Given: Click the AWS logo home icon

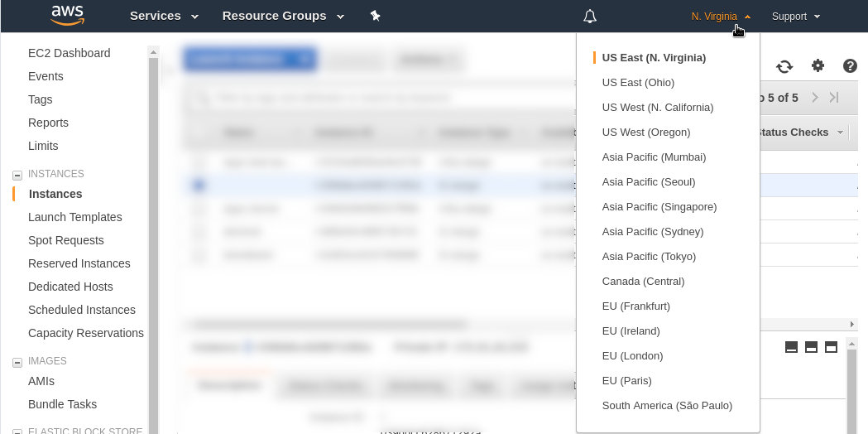Looking at the screenshot, I should [67, 16].
